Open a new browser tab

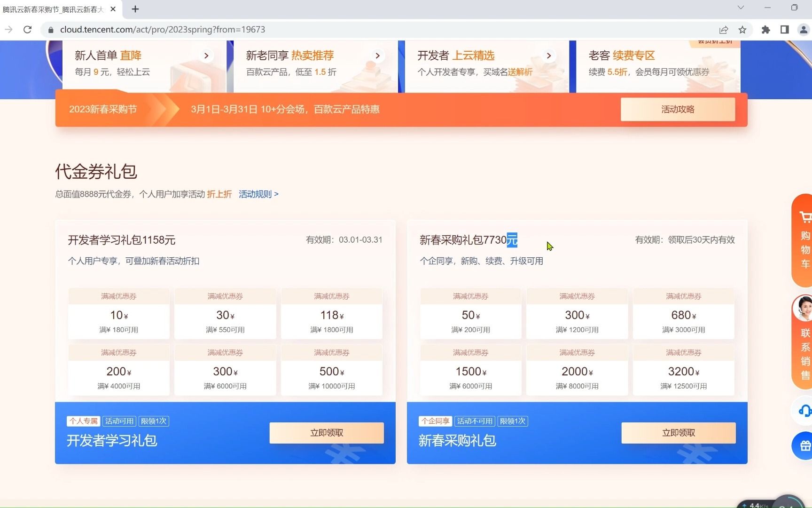[x=135, y=9]
